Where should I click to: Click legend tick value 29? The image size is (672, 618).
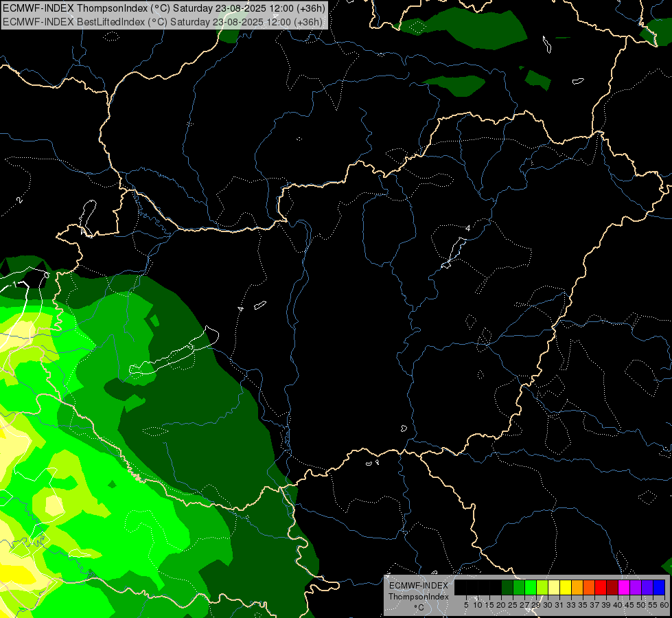(536, 605)
